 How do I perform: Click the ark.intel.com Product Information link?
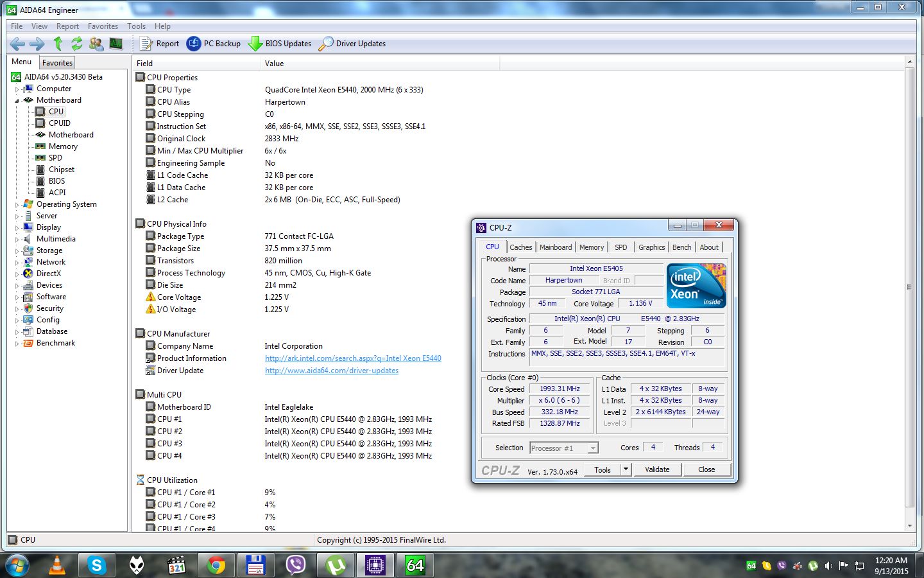[353, 358]
